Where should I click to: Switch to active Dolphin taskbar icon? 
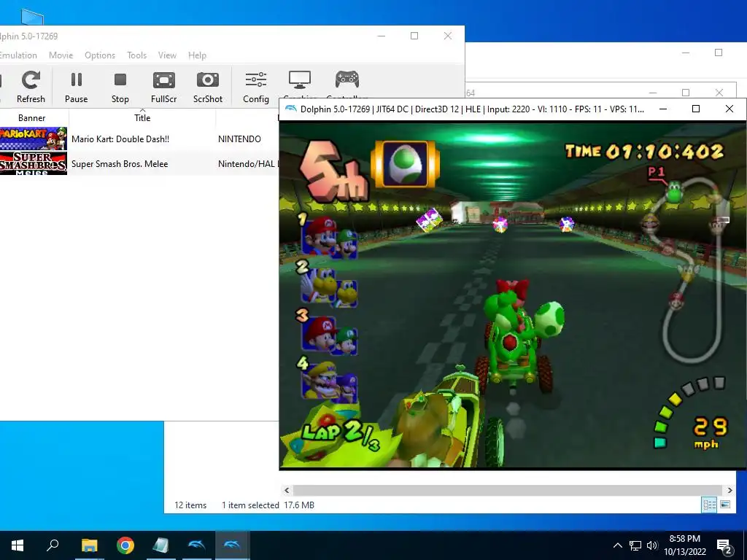(233, 545)
